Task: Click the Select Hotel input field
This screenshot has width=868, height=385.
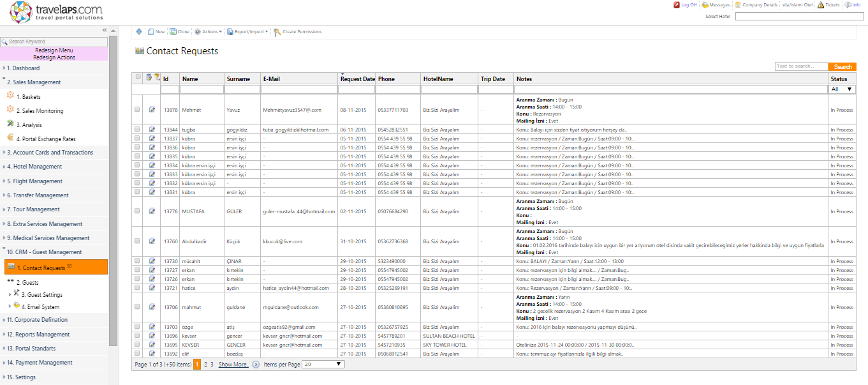Action: tap(801, 17)
